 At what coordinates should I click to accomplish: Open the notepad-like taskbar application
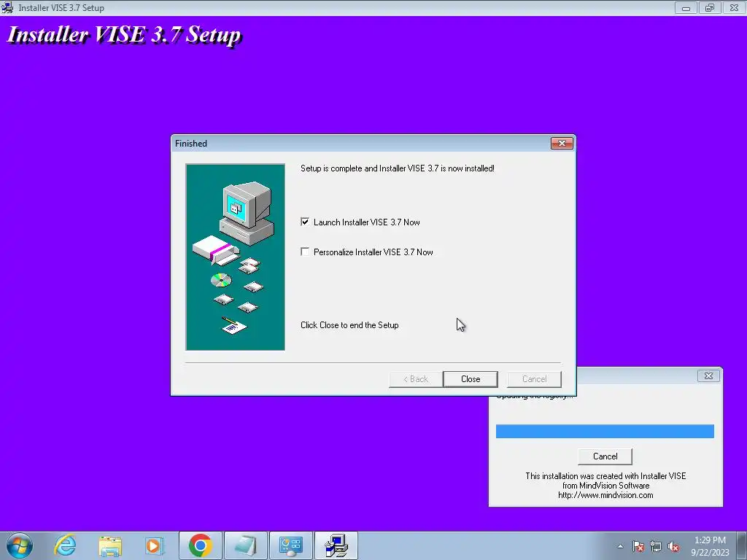[245, 545]
